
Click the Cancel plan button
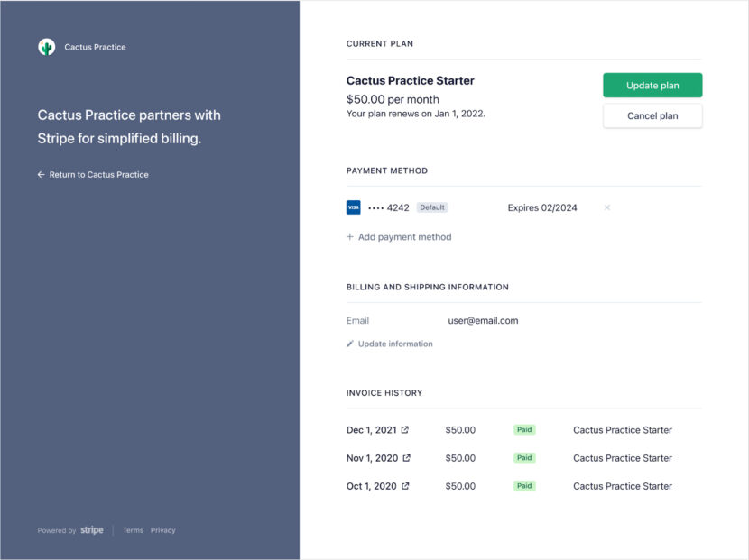tap(652, 115)
